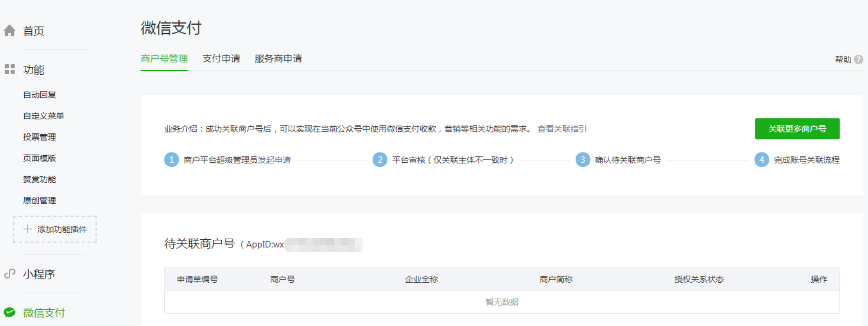Click the green WeChat Pay bubble icon
Viewport: 868px width, 326px height.
(10, 312)
